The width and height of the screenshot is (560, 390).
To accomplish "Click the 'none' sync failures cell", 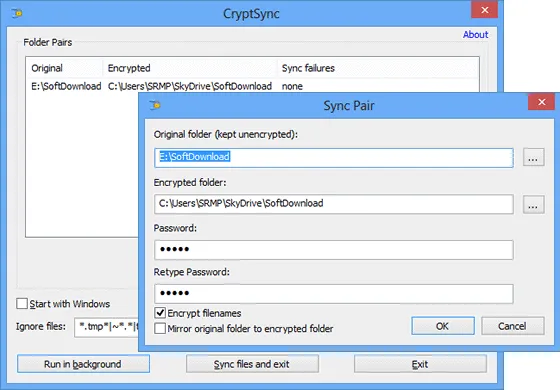I will (x=292, y=86).
